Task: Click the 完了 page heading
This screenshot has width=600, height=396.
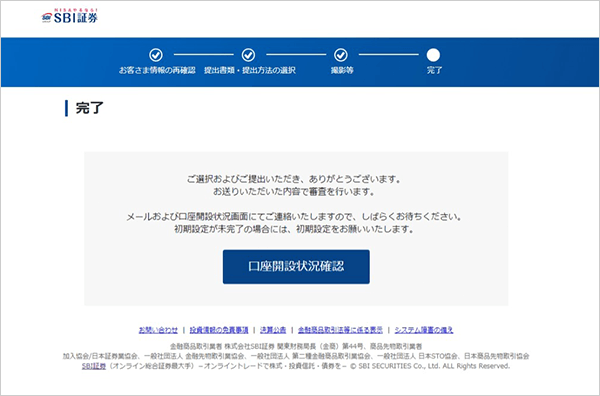Action: point(90,108)
